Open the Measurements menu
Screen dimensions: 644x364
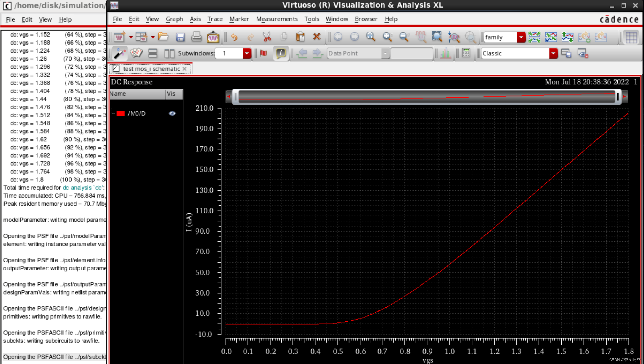tap(277, 19)
